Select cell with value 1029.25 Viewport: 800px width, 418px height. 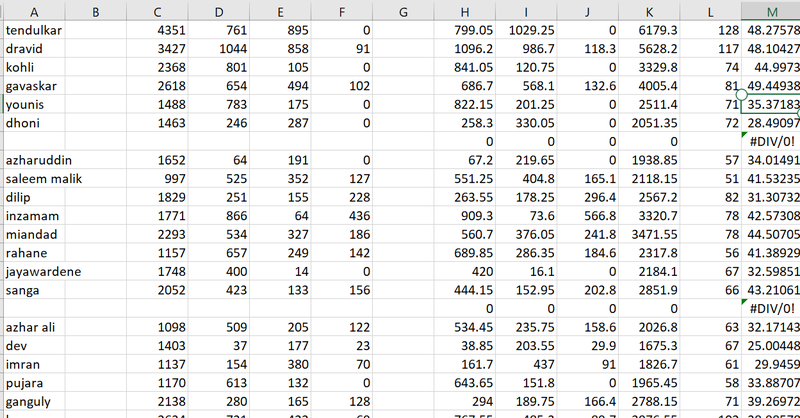(526, 30)
